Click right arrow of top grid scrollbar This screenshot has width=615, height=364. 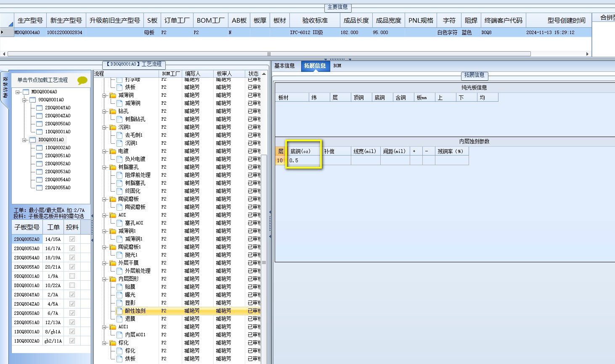[x=587, y=54]
